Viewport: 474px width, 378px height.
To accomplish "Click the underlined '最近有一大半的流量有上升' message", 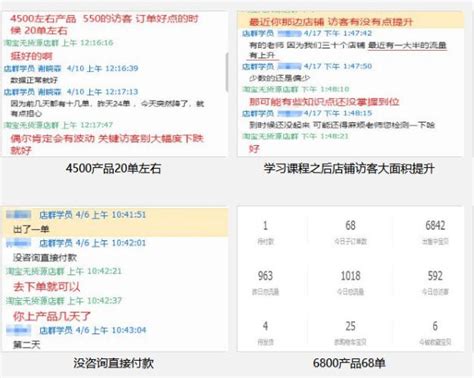I will (348, 50).
